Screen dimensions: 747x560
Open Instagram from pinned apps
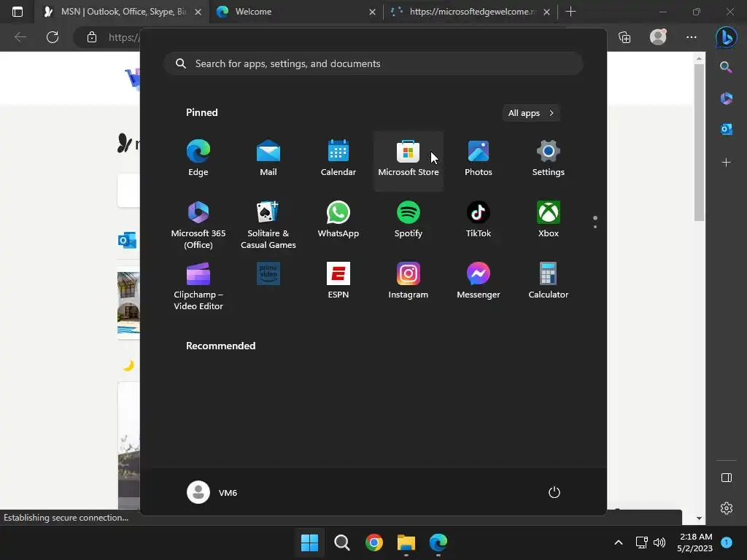point(409,281)
